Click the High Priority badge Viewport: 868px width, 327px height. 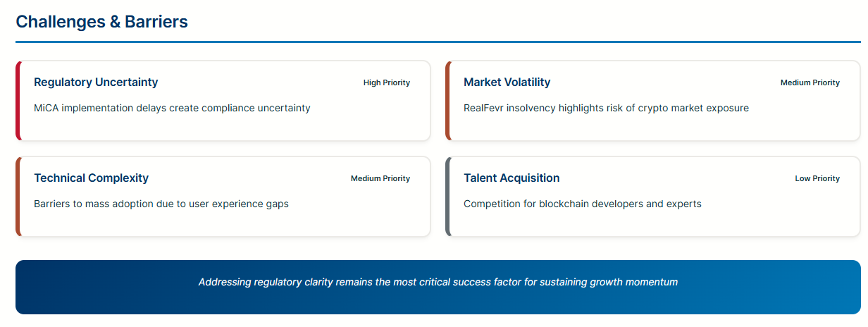tap(386, 83)
